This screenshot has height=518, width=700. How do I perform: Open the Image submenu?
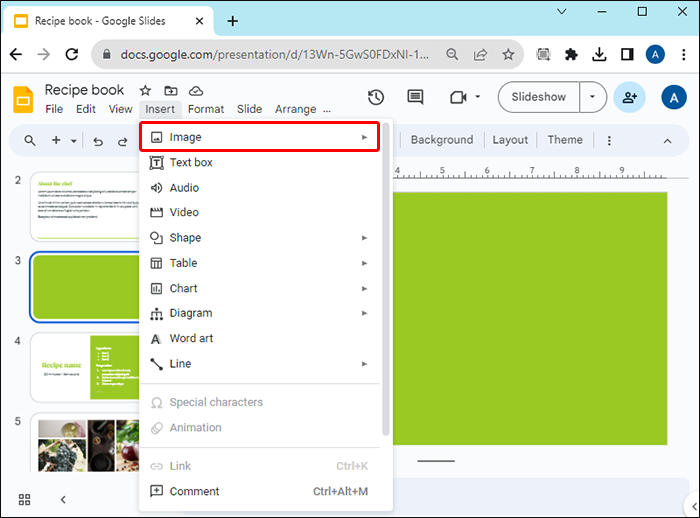pos(259,137)
